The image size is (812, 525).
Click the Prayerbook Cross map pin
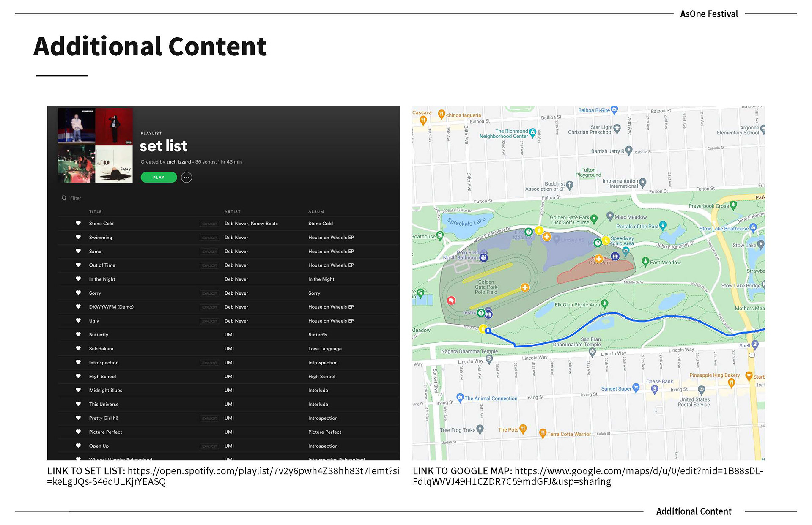click(733, 205)
